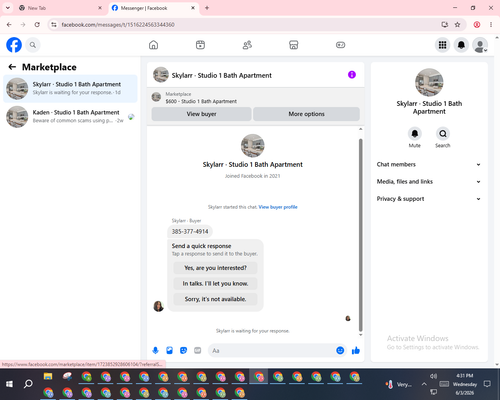Expand Media, files and links section
This screenshot has height=400, width=500.
point(429,182)
